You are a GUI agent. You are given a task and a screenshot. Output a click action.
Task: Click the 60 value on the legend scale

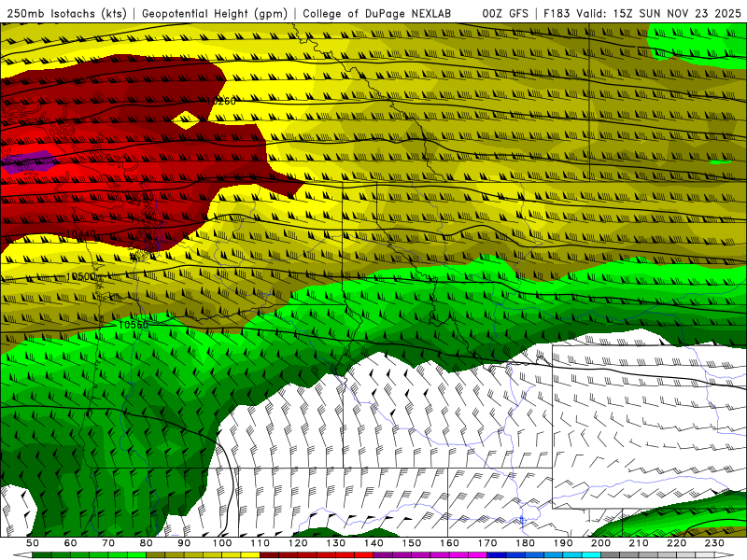click(70, 543)
